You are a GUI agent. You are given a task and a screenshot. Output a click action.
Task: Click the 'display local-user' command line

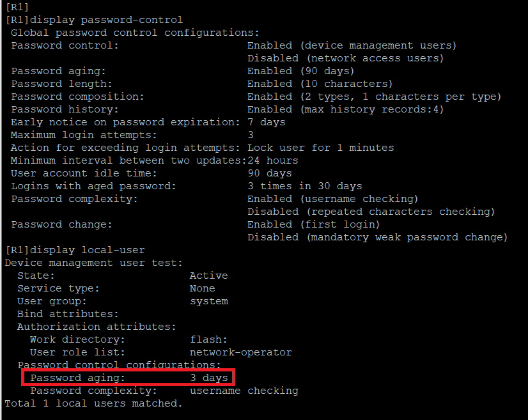tap(75, 250)
